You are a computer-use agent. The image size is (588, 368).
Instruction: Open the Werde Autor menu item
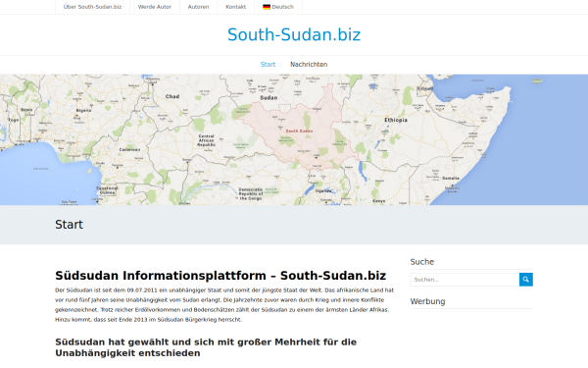tap(155, 7)
